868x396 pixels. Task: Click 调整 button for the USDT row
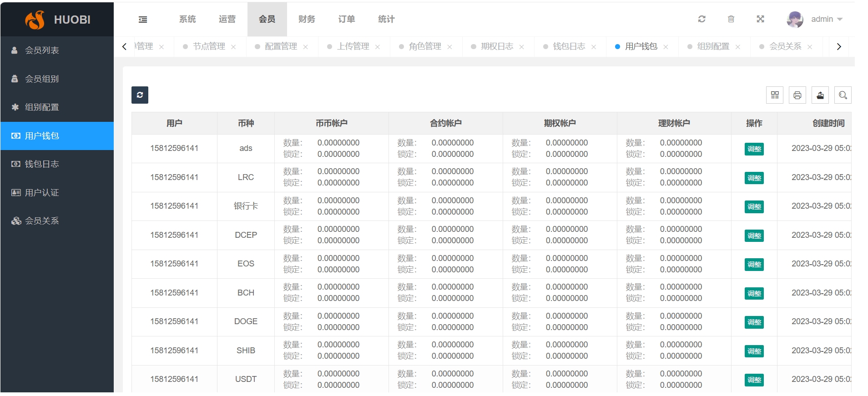[x=754, y=380]
